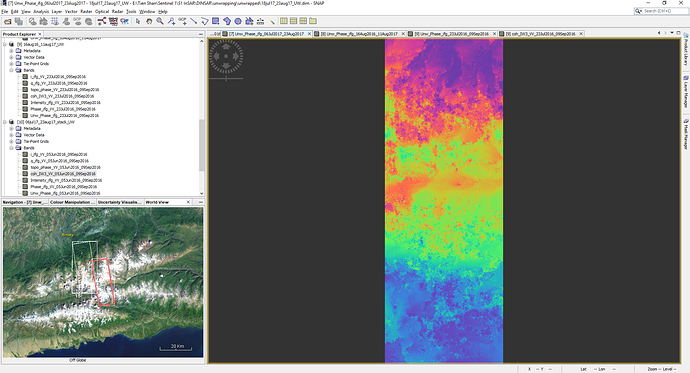Collapse the 06jul17_23aug17_stack_UW product node
The image size is (690, 373).
tap(5, 122)
